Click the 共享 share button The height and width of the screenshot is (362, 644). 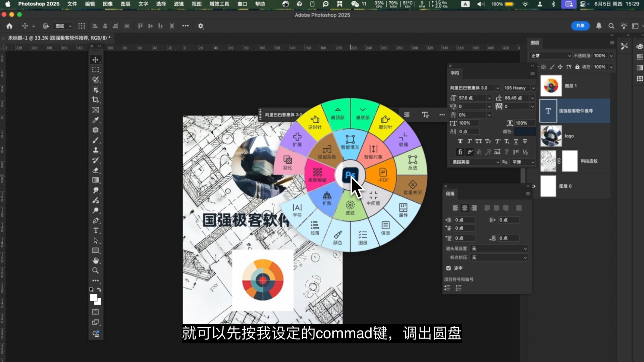(x=580, y=26)
